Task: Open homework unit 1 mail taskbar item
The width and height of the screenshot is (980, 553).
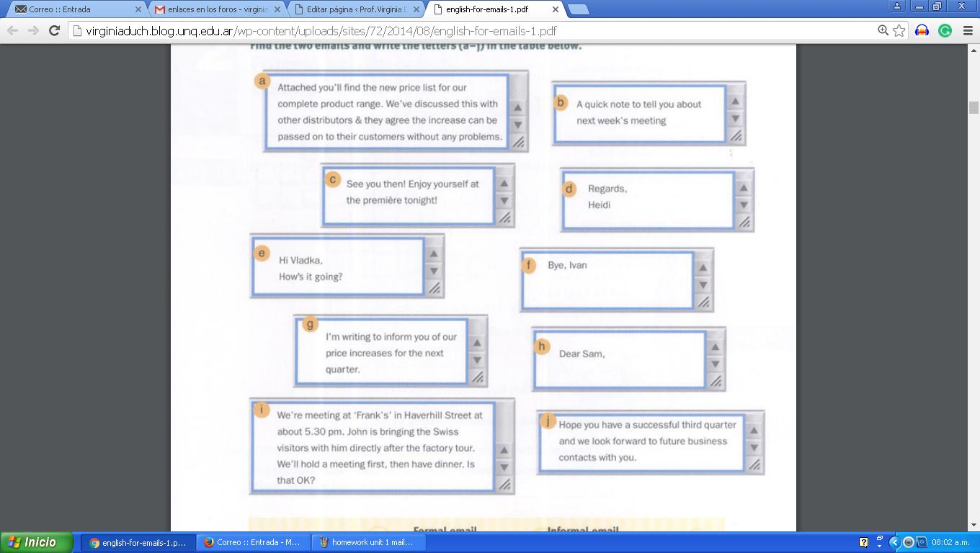Action: pyautogui.click(x=366, y=542)
